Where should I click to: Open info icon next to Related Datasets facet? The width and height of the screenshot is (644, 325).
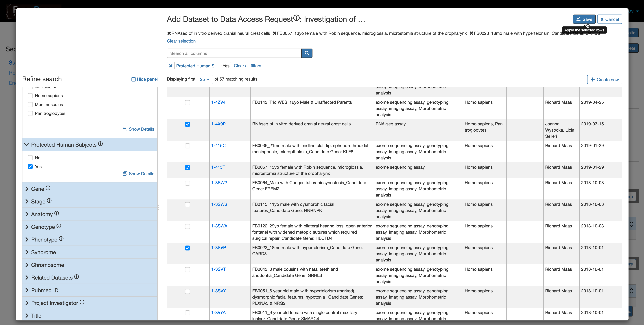pos(76,277)
